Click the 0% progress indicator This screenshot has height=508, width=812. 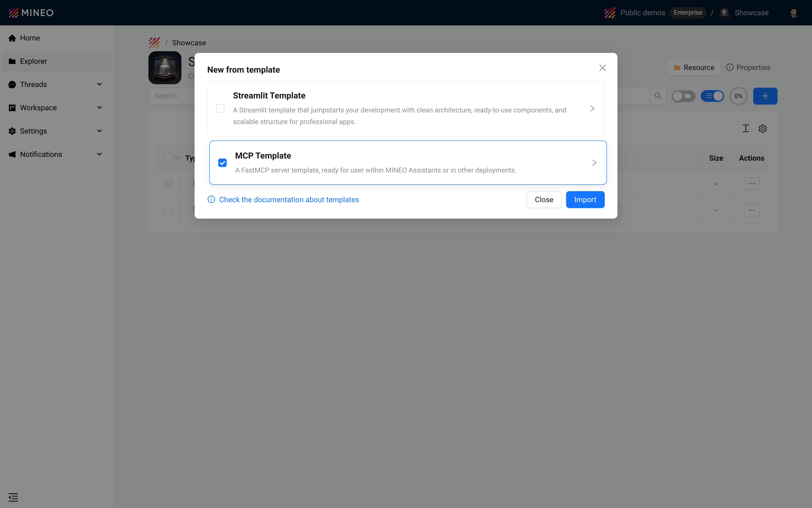point(738,96)
